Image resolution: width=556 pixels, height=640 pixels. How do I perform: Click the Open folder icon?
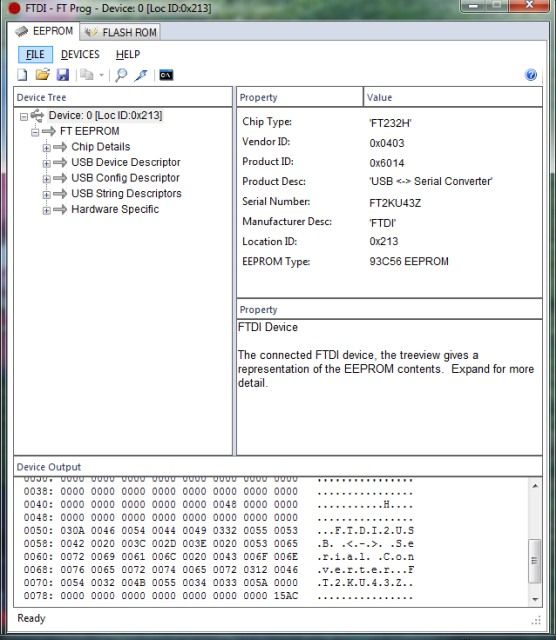pos(42,75)
